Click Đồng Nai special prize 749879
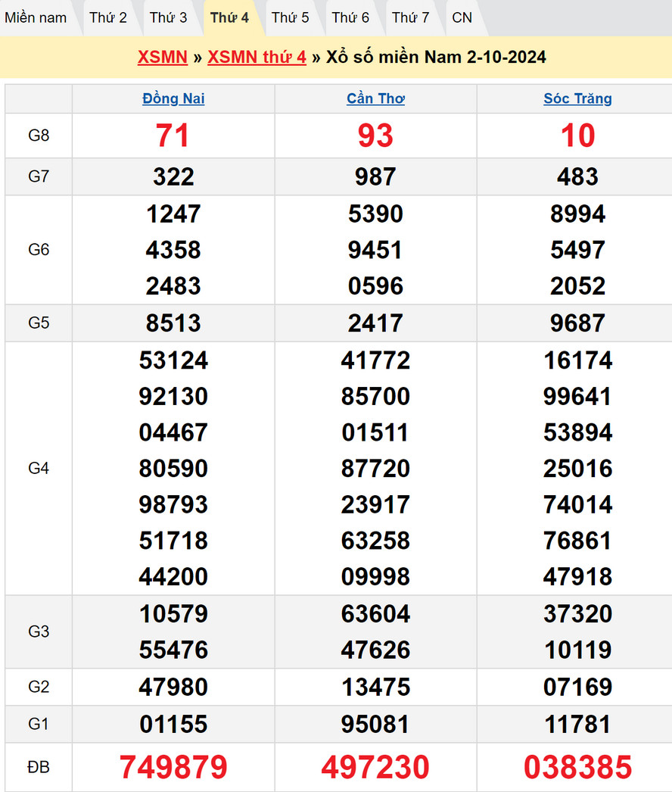The image size is (672, 792). (x=173, y=767)
